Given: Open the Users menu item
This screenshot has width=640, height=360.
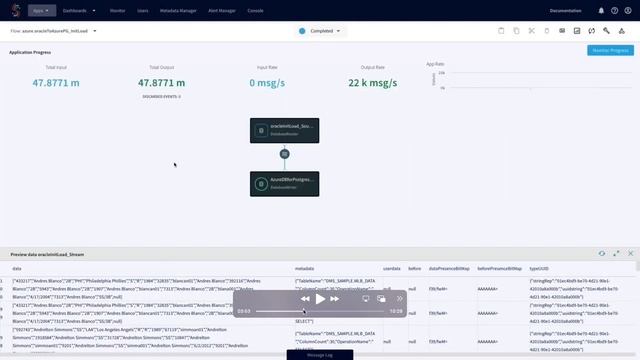Looking at the screenshot, I should (142, 11).
